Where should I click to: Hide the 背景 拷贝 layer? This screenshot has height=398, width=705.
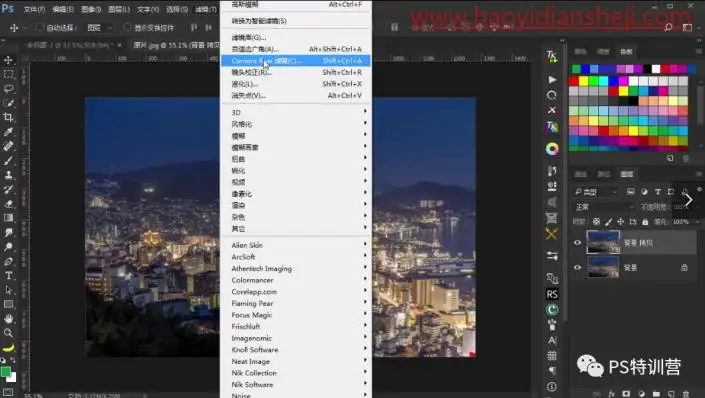pos(577,243)
